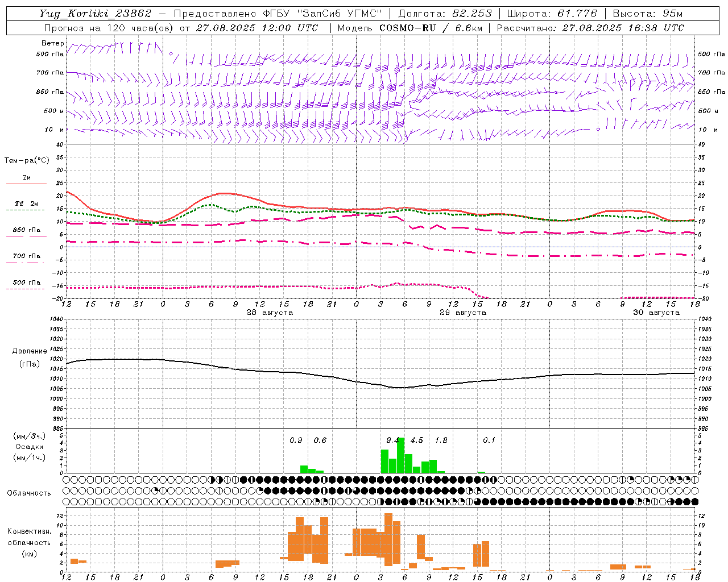Image resolution: width=728 pixels, height=582 pixels.
Task: Click the 28 августа date label
Action: [270, 313]
